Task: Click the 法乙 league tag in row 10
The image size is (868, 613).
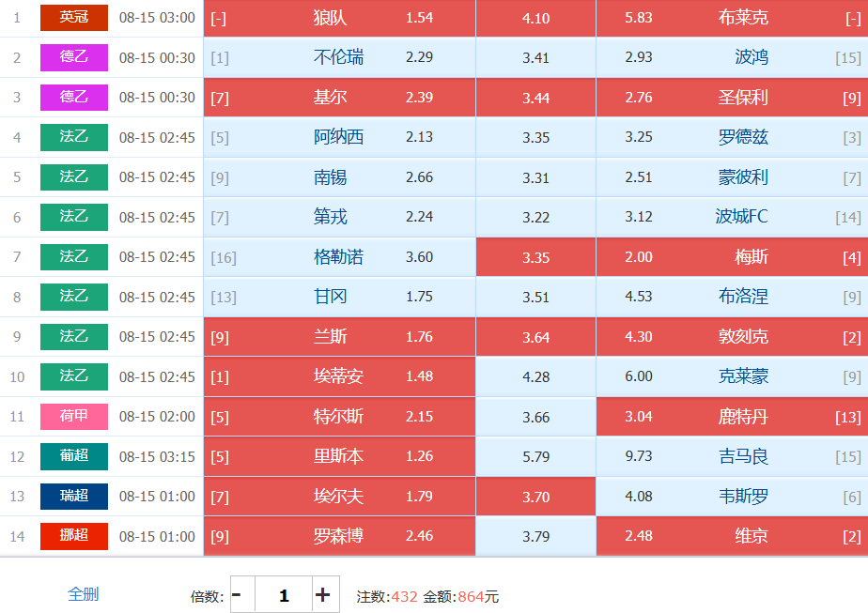Action: point(74,376)
